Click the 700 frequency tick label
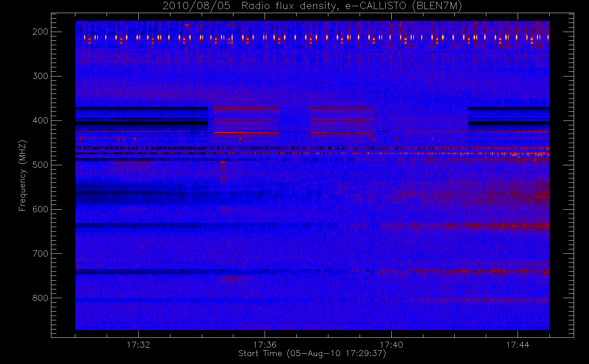Image resolution: width=589 pixels, height=364 pixels. click(x=40, y=254)
